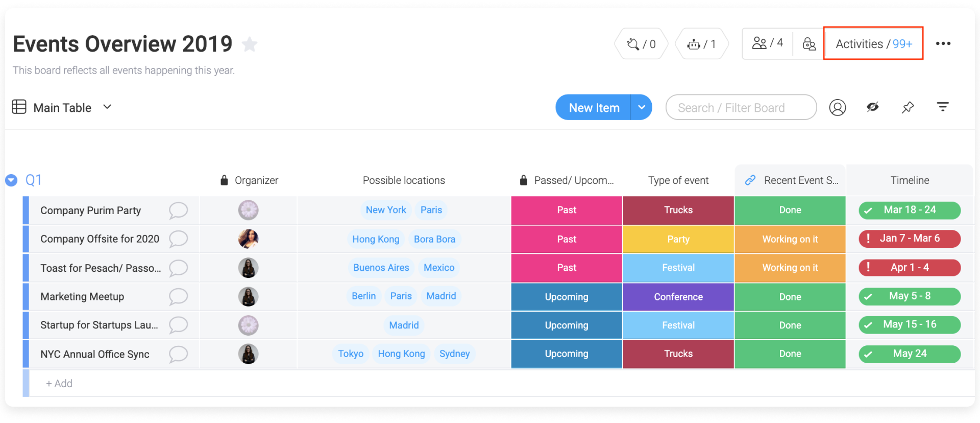The height and width of the screenshot is (423, 980).
Task: Open the New Item dropdown arrow
Action: (x=642, y=107)
